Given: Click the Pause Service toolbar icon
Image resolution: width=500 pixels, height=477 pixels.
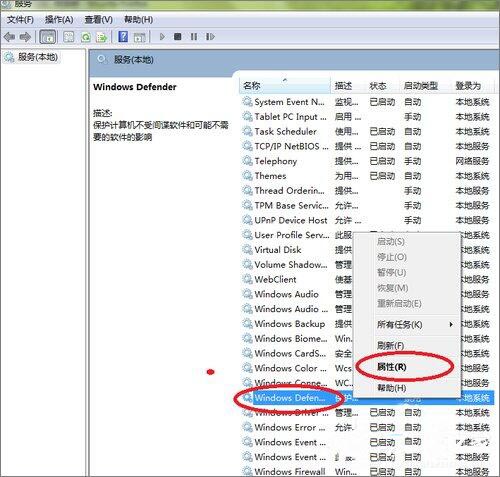Looking at the screenshot, I should 194,37.
